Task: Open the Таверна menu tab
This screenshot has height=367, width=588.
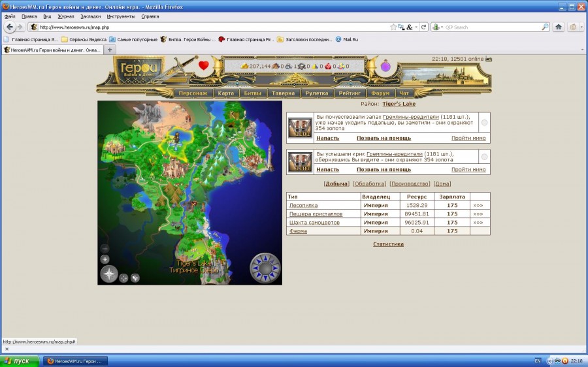Action: click(x=284, y=93)
